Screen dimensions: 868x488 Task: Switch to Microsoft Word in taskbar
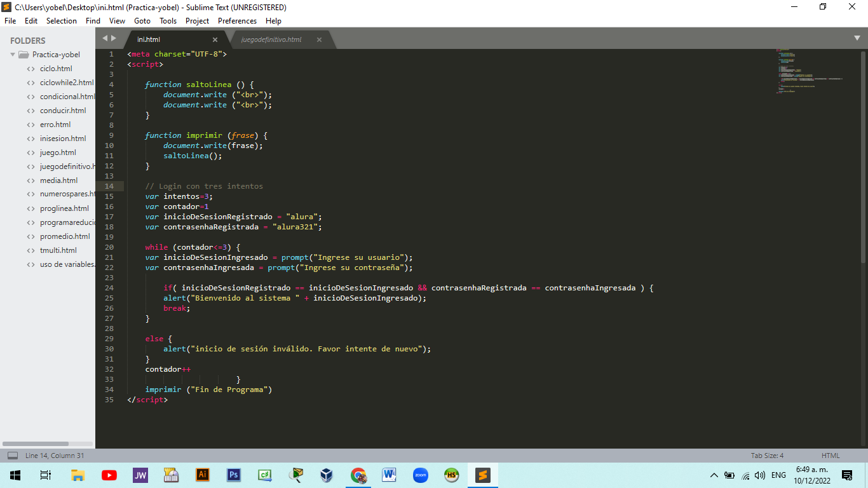click(x=390, y=475)
